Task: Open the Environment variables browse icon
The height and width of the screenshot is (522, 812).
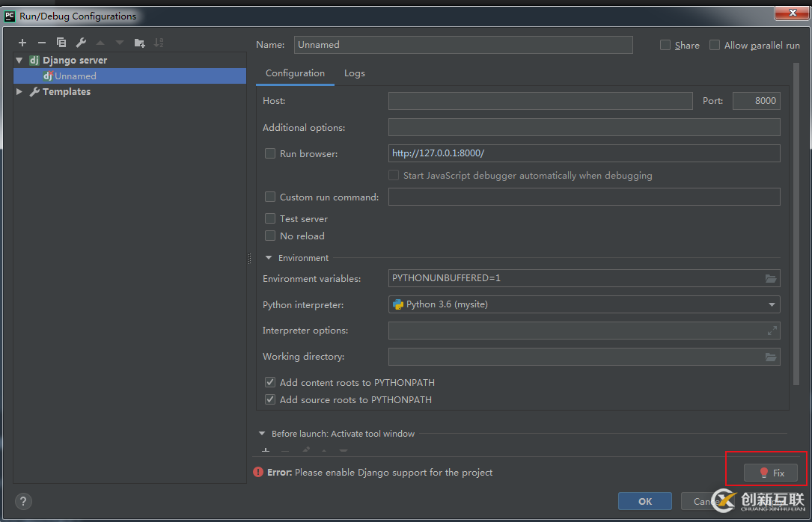Action: click(x=771, y=278)
